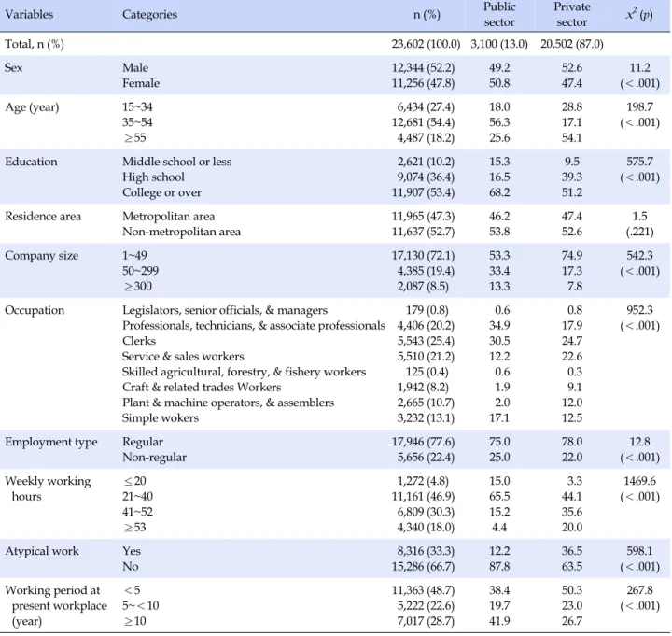Select the 'Sex' variable label

pyautogui.click(x=14, y=68)
